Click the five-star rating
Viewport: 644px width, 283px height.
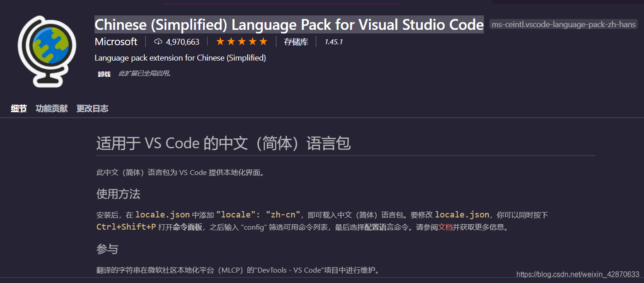tap(242, 42)
